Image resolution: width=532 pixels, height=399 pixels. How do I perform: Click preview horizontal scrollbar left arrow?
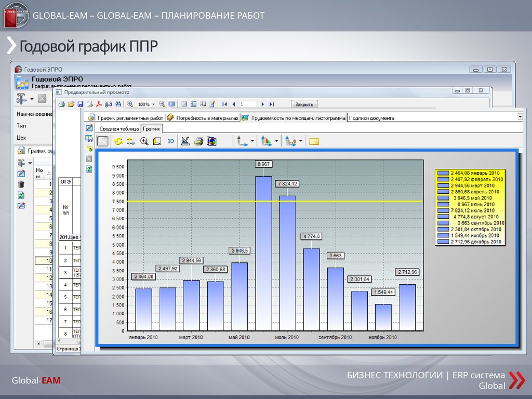tap(59, 341)
